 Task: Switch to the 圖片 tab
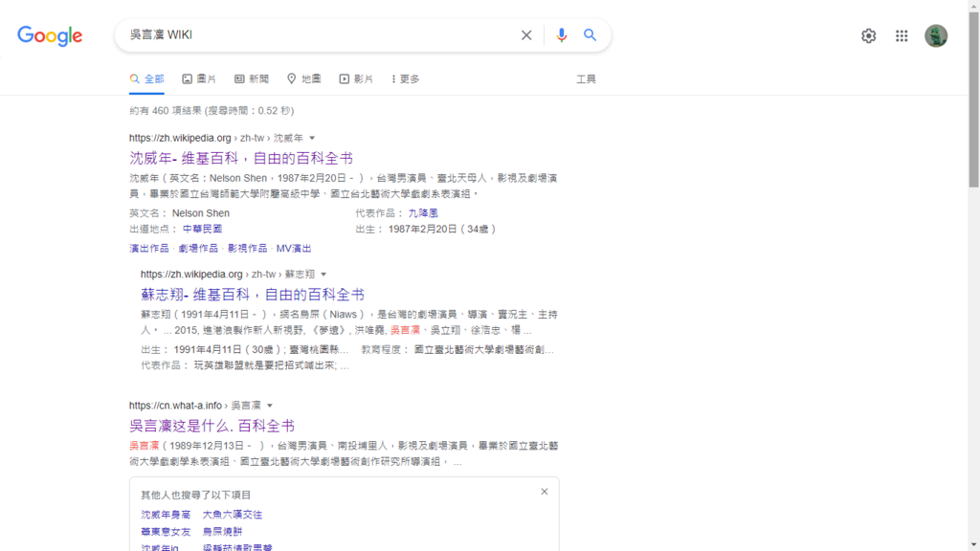click(x=199, y=78)
